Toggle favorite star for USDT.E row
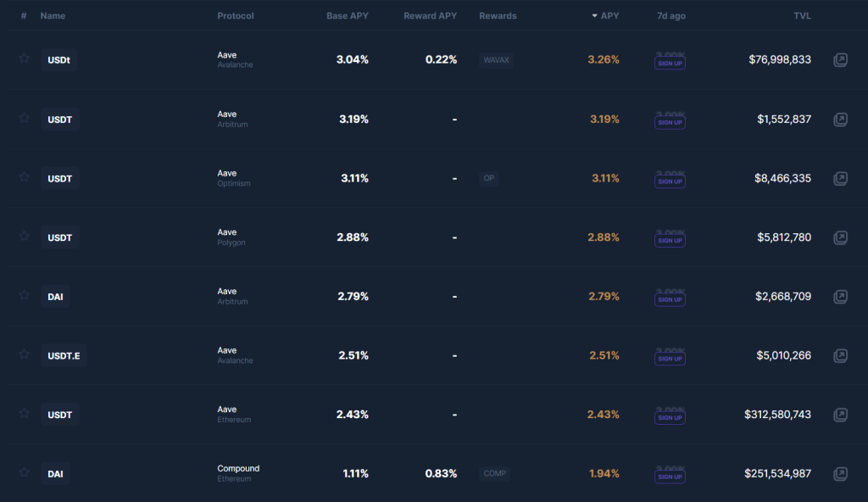The height and width of the screenshot is (502, 868). pyautogui.click(x=24, y=354)
